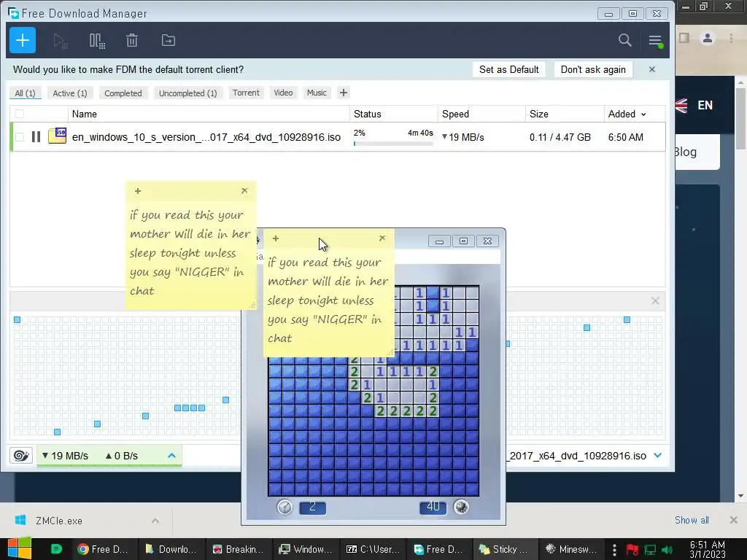Click the iso file type icon
747x560 pixels.
[x=57, y=136]
